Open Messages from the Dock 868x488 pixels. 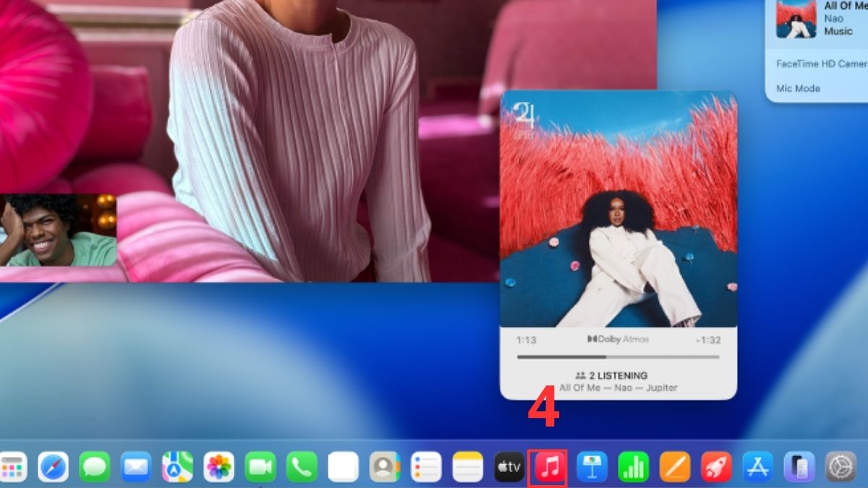(95, 466)
